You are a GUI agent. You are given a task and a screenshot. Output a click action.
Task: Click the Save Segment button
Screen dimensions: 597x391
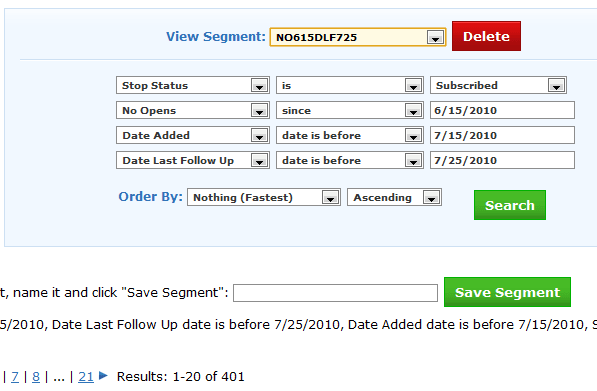(507, 292)
